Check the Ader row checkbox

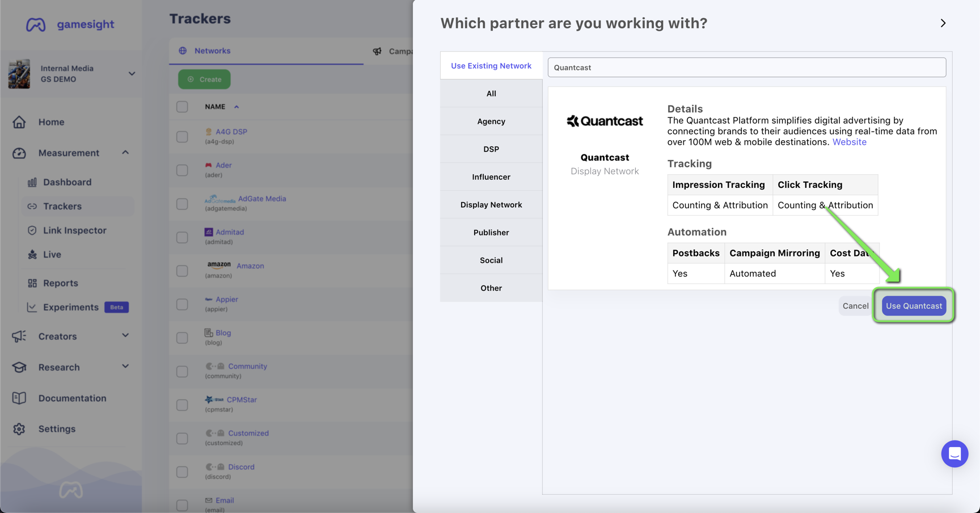(x=182, y=170)
